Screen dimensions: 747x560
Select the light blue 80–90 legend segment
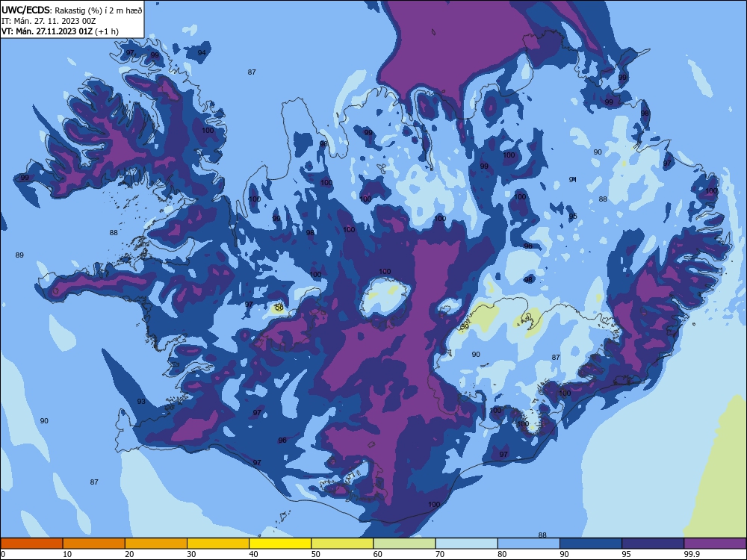pyautogui.click(x=529, y=544)
